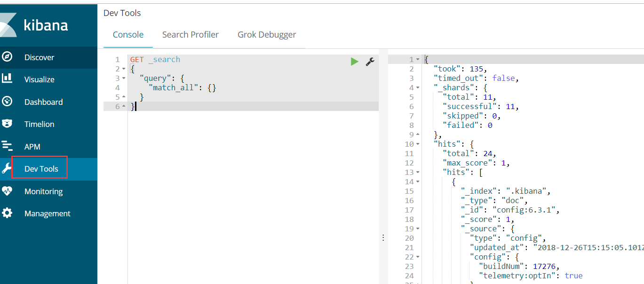Viewport: 644px width, 284px height.
Task: Click the Visualize bar chart icon
Action: point(7,79)
